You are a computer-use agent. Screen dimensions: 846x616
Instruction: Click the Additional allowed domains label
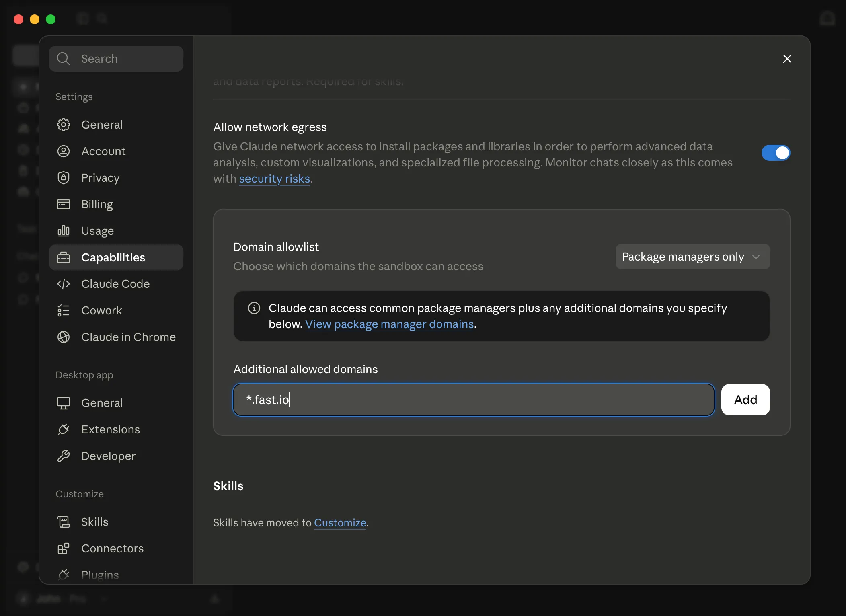click(306, 369)
